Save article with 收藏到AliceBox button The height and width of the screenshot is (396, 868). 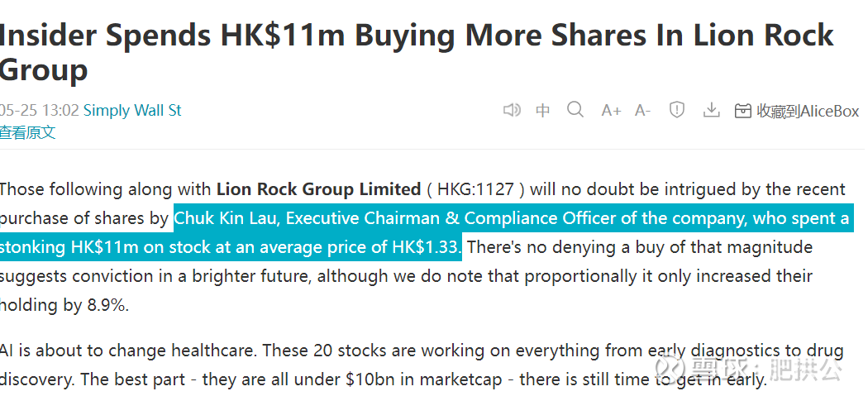pyautogui.click(x=797, y=111)
